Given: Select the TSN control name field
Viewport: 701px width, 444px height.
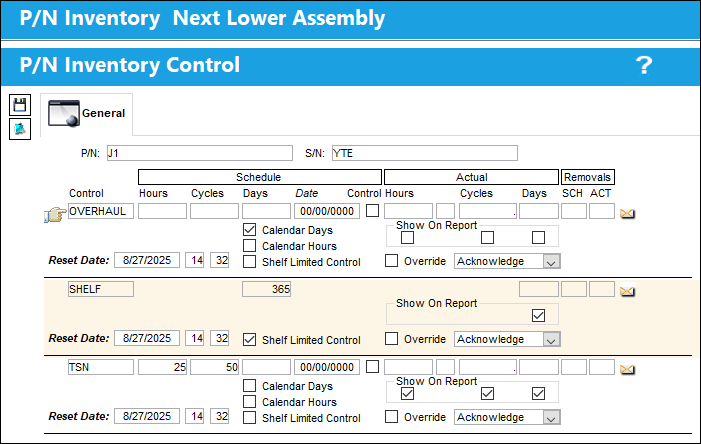Looking at the screenshot, I should click(101, 367).
